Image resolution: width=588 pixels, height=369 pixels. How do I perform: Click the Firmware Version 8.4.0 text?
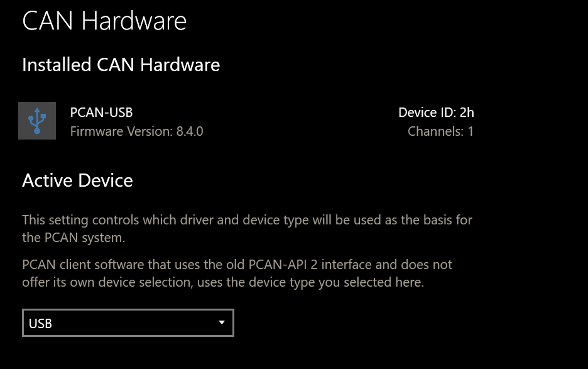[x=136, y=131]
